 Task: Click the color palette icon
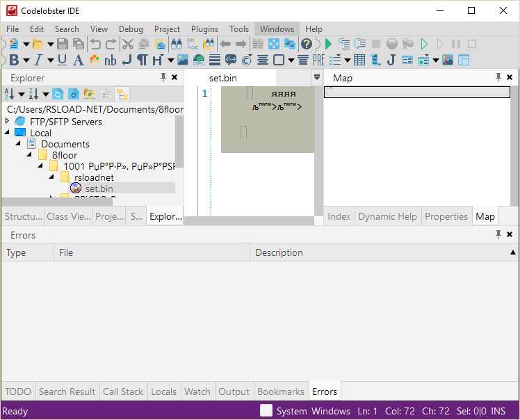tap(95, 60)
